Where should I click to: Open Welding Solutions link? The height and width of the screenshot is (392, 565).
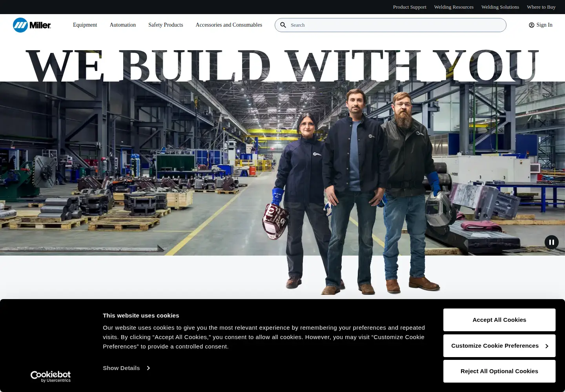coord(500,7)
